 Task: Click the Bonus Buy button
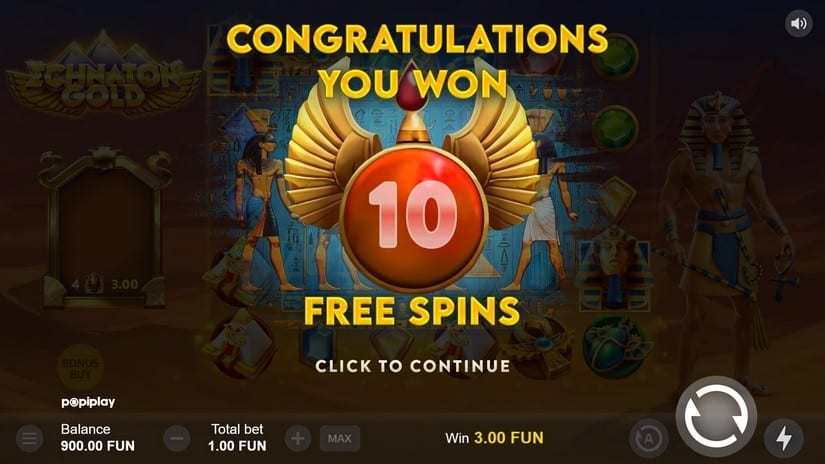tap(81, 368)
